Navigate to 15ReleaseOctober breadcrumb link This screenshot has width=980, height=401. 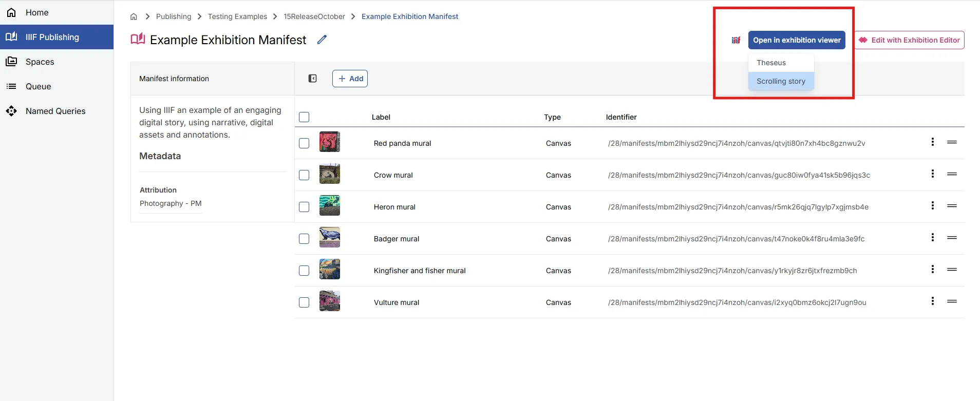314,16
